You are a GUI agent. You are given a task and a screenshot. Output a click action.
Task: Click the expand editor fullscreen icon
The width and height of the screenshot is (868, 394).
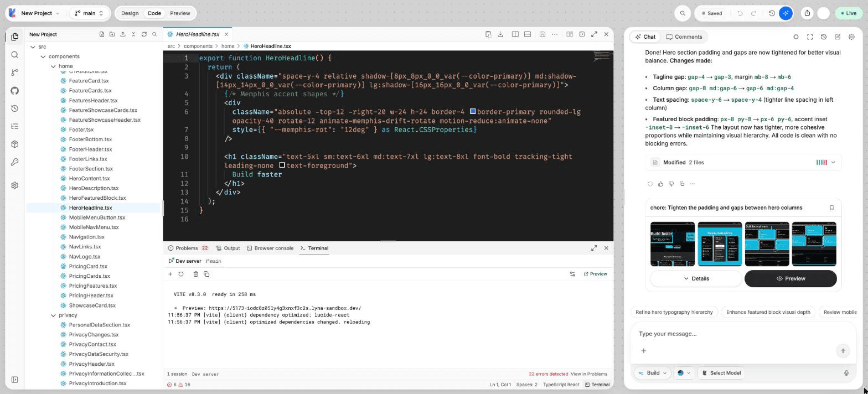pyautogui.click(x=594, y=34)
